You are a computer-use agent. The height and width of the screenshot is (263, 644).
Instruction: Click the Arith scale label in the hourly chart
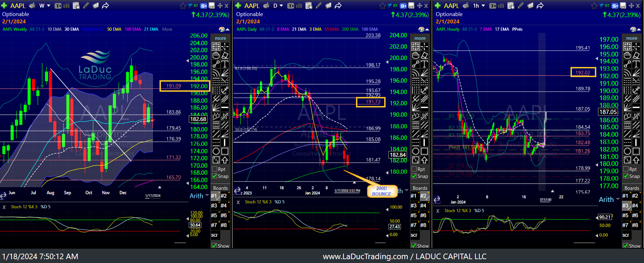[x=606, y=200]
